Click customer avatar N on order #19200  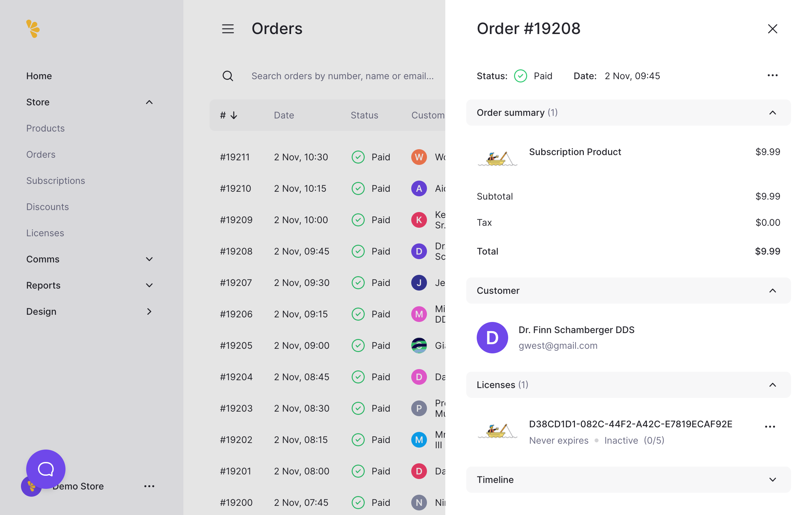(x=419, y=502)
